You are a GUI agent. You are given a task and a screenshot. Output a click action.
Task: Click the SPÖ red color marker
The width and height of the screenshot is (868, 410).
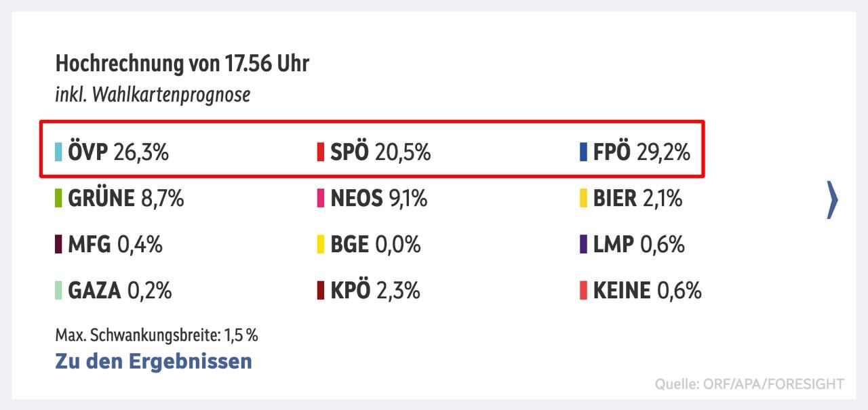pos(321,152)
